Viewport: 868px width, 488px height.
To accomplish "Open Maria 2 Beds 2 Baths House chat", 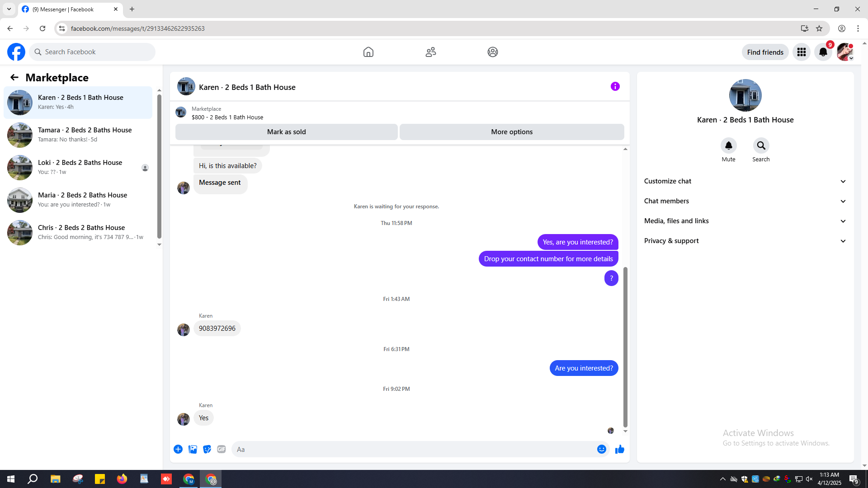I will coord(78,200).
